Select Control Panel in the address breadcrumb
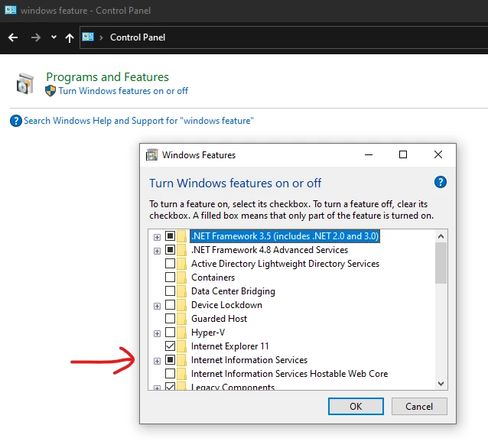 [x=138, y=37]
